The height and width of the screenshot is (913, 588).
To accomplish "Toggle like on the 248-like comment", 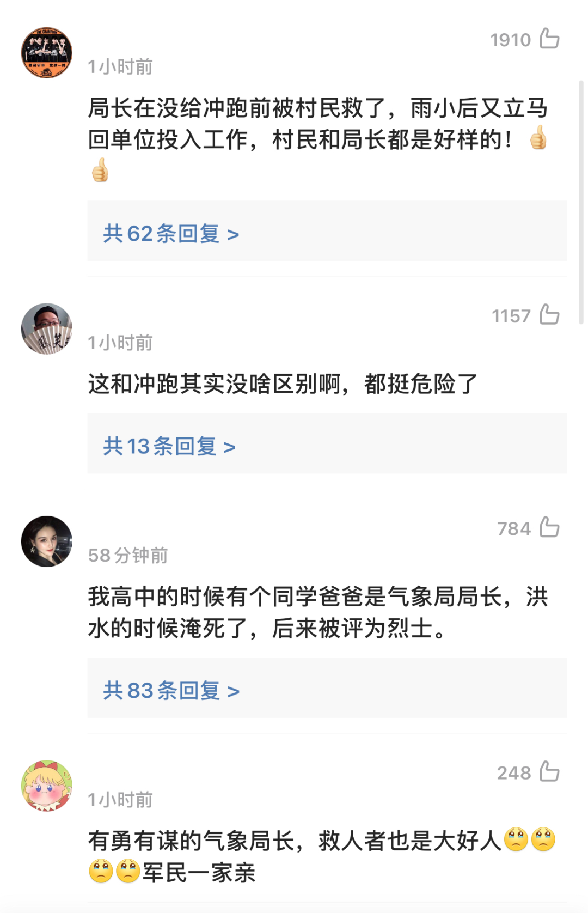I will coord(549,772).
